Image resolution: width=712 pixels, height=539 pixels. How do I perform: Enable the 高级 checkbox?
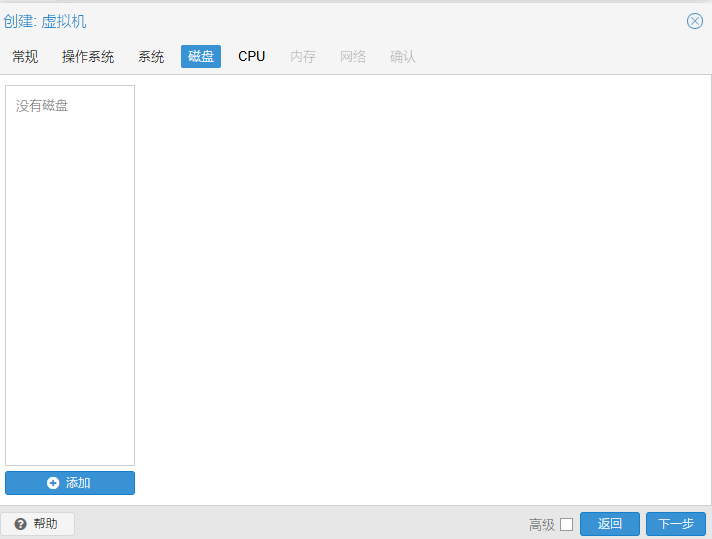coord(566,524)
